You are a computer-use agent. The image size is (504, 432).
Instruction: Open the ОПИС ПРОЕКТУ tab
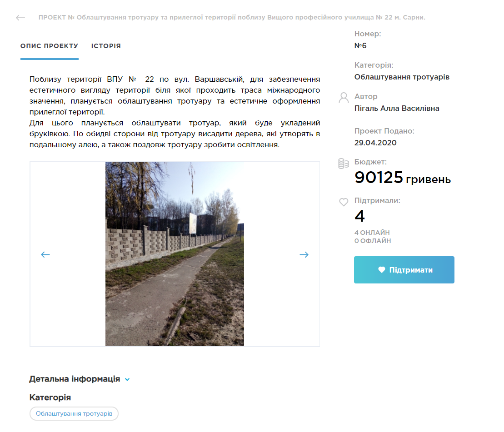point(50,46)
